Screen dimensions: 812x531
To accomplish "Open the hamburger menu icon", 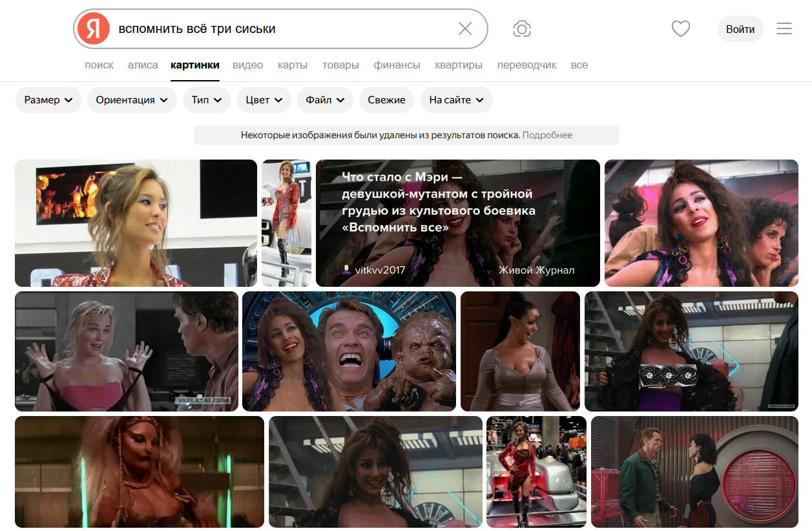I will 784,28.
